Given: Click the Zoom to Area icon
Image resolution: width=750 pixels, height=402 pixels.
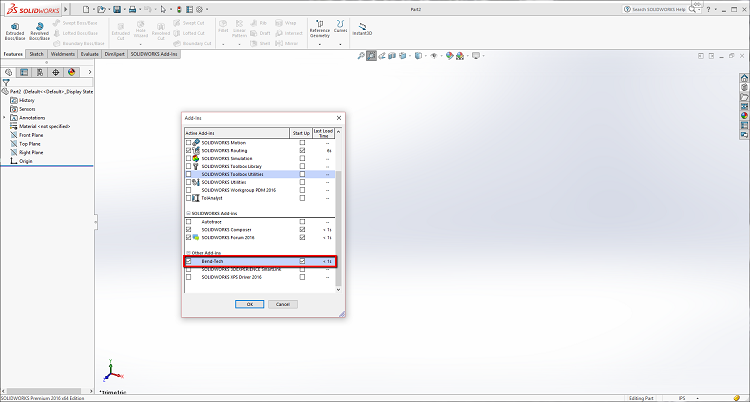Looking at the screenshot, I should click(372, 56).
